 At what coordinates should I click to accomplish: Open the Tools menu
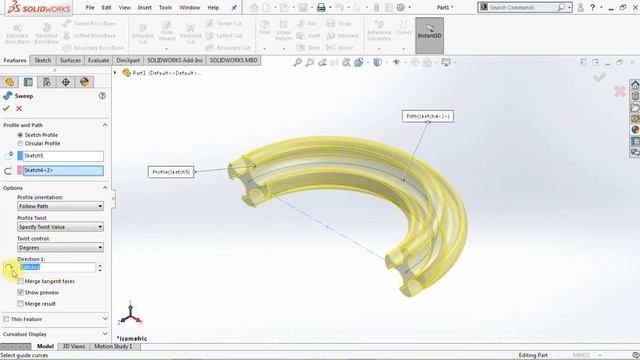click(x=165, y=7)
